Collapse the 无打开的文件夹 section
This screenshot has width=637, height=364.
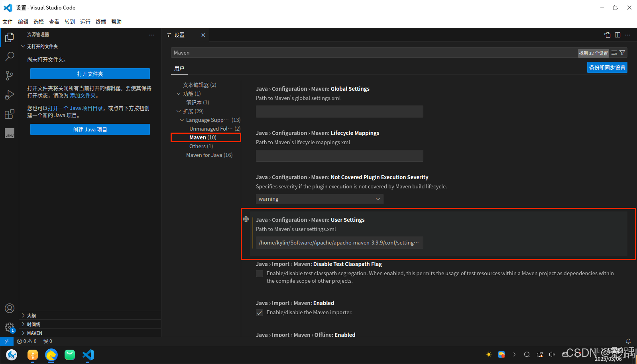coord(23,47)
